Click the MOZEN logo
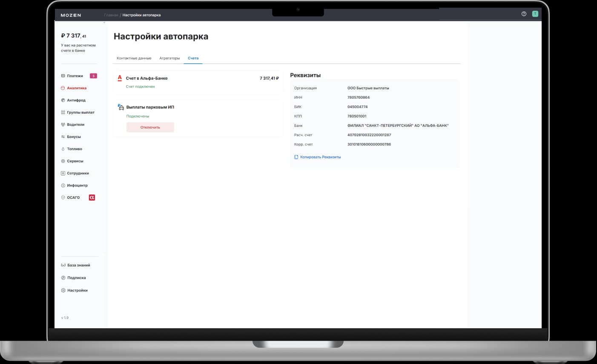597x364 pixels. 71,15
